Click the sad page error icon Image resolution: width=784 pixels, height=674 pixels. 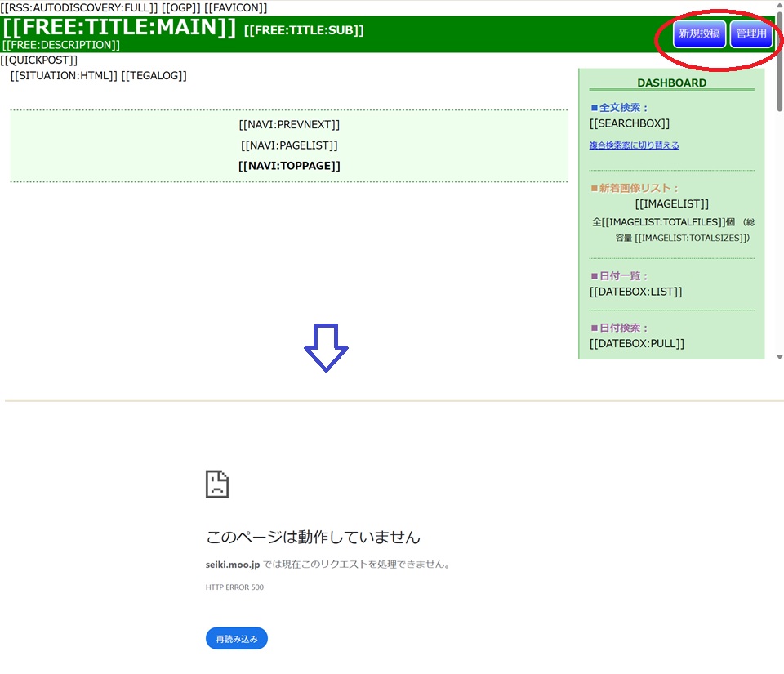click(217, 484)
